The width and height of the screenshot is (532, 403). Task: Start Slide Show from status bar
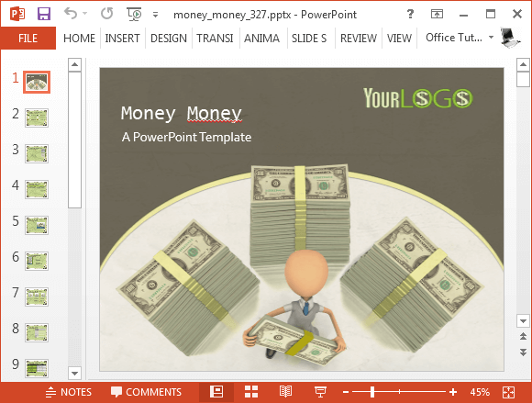click(x=320, y=392)
